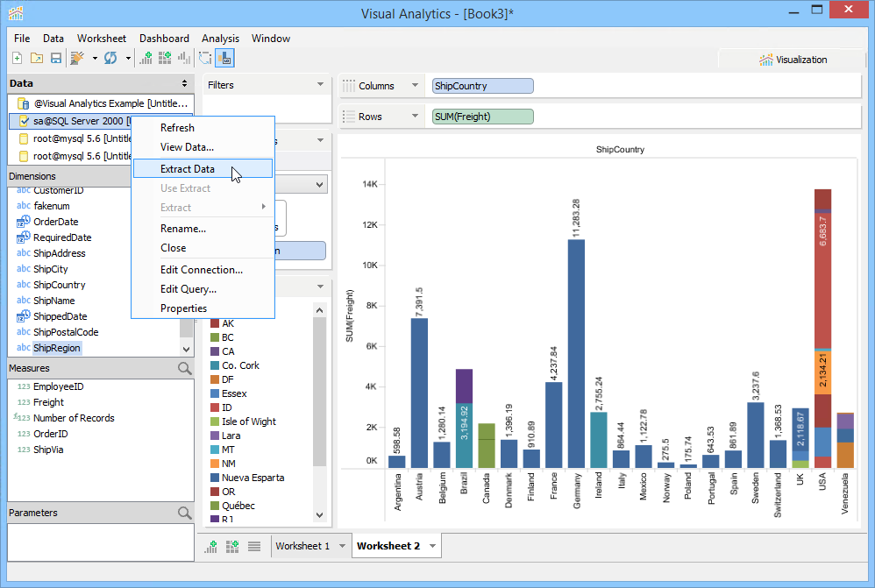
Task: Click the RequiredDate date field icon
Action: coord(24,237)
